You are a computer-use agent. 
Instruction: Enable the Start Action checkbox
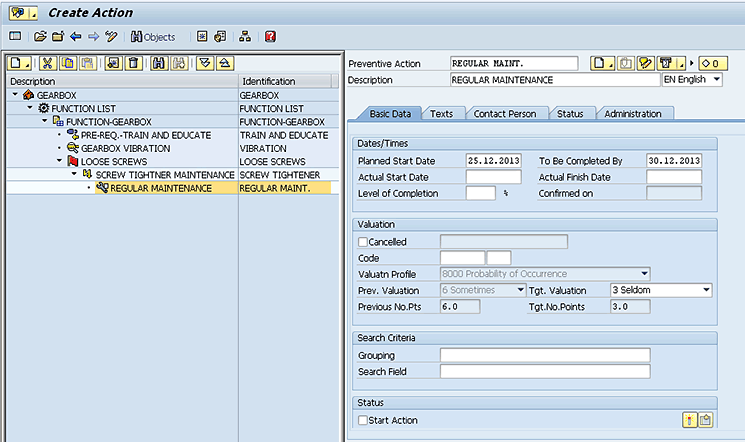(363, 420)
